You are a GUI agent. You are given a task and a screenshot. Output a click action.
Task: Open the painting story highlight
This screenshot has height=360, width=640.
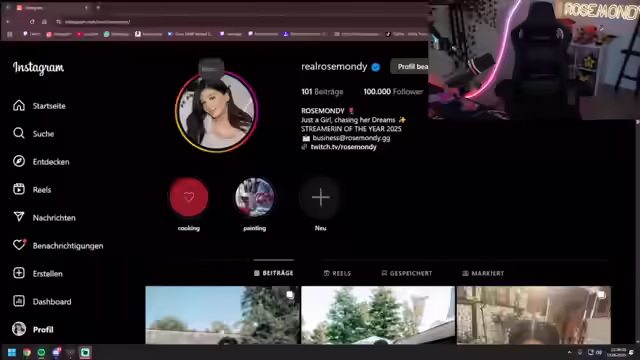254,197
